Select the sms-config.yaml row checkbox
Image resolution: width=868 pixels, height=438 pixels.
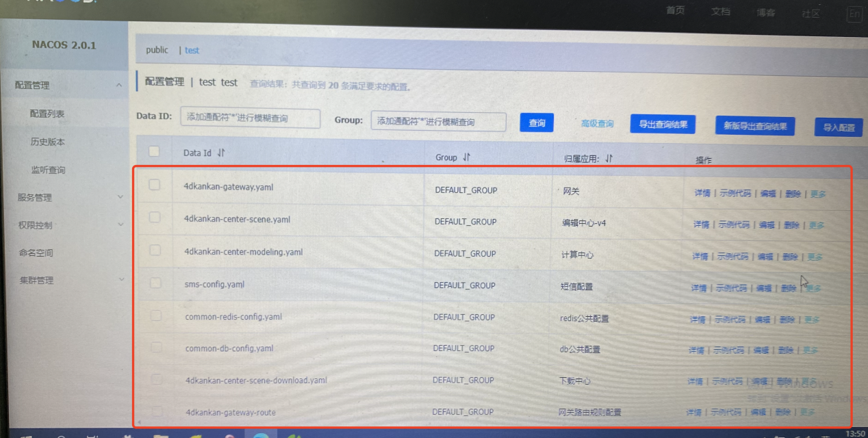point(155,283)
